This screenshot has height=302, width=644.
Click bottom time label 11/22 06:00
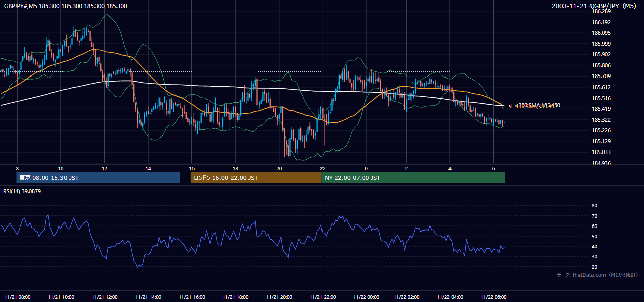[493, 297]
